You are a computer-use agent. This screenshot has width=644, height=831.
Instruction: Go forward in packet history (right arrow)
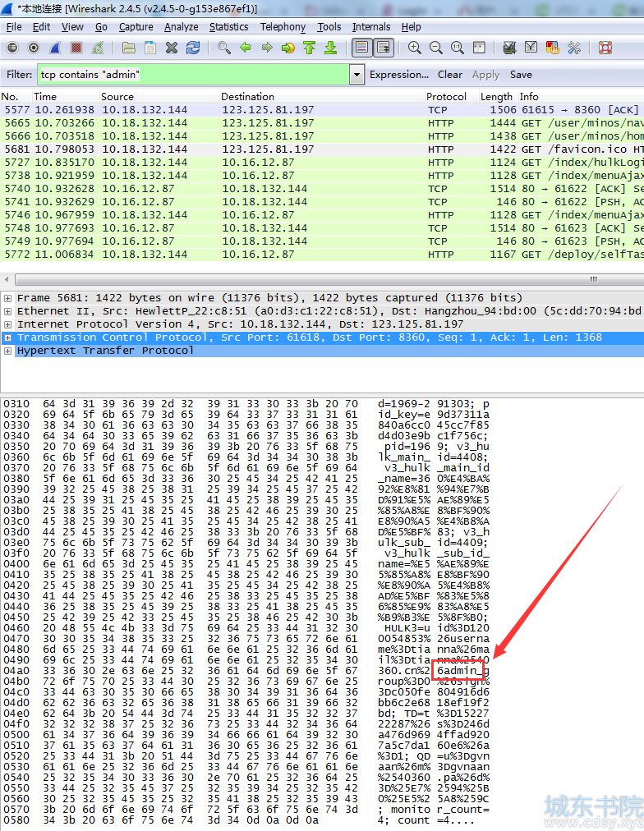[x=267, y=48]
